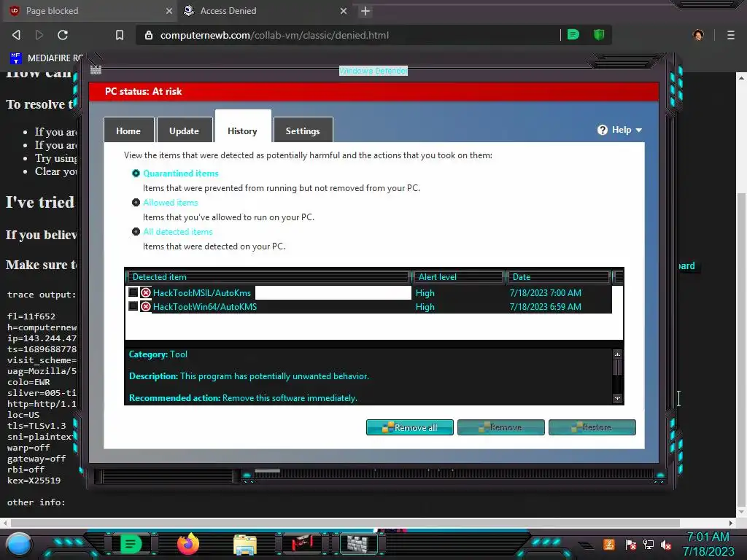Viewport: 747px width, 560px height.
Task: Show hidden tray icons expander
Action: pos(586,545)
